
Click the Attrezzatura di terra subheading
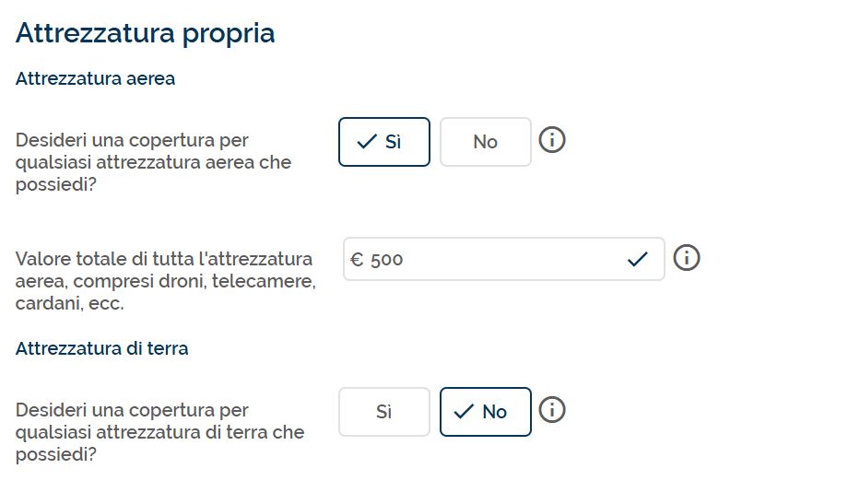(102, 348)
